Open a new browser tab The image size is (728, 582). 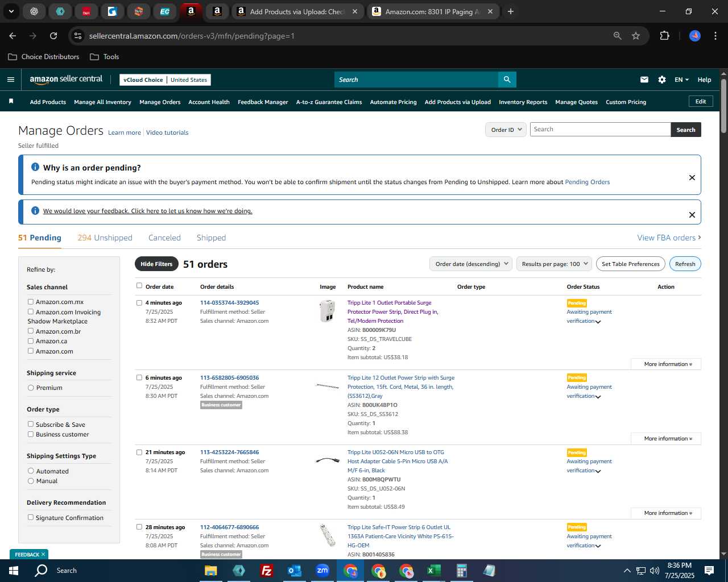tap(511, 11)
